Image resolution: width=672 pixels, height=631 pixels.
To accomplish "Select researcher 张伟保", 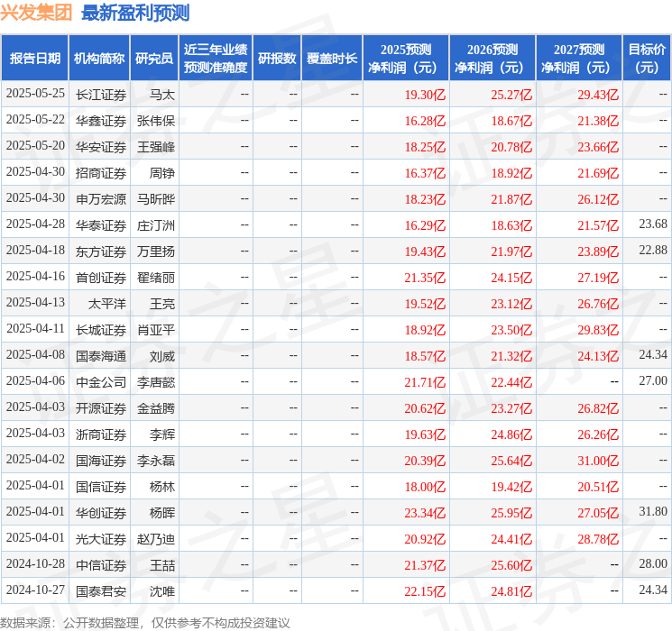I will click(x=156, y=121).
